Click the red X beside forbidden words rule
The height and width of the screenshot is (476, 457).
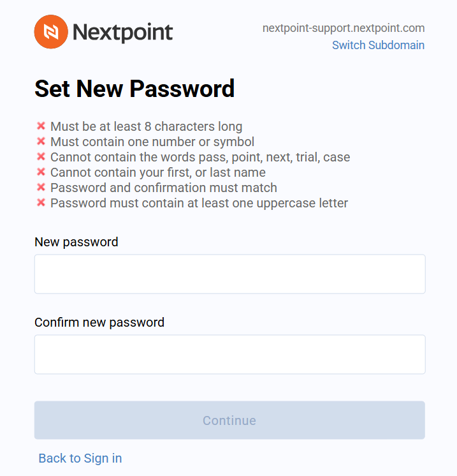(x=41, y=156)
